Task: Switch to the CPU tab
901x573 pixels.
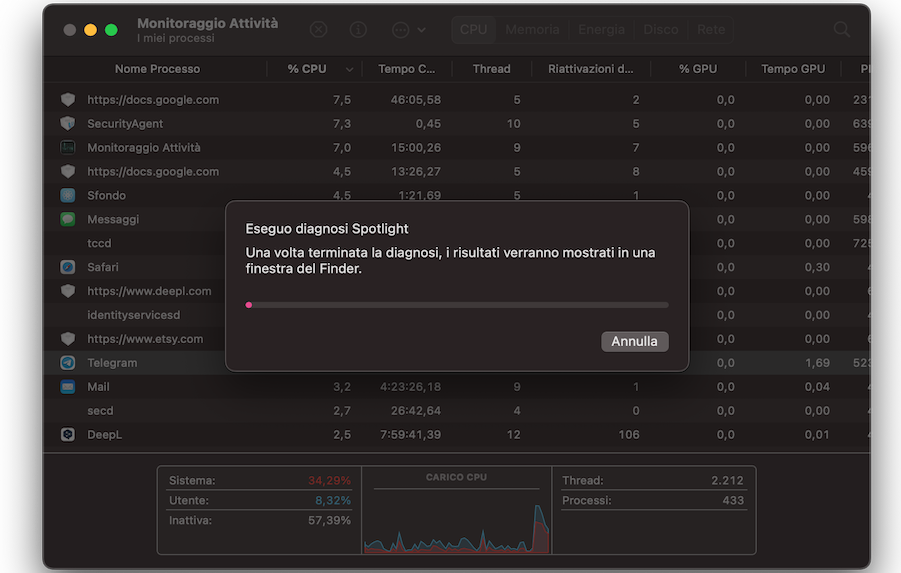Action: point(473,29)
